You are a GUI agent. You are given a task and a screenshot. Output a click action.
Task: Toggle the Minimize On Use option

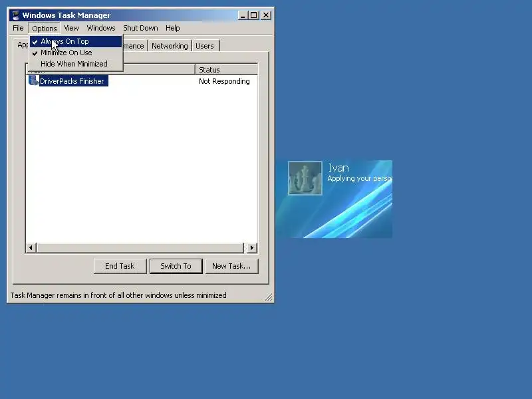[x=76, y=53]
